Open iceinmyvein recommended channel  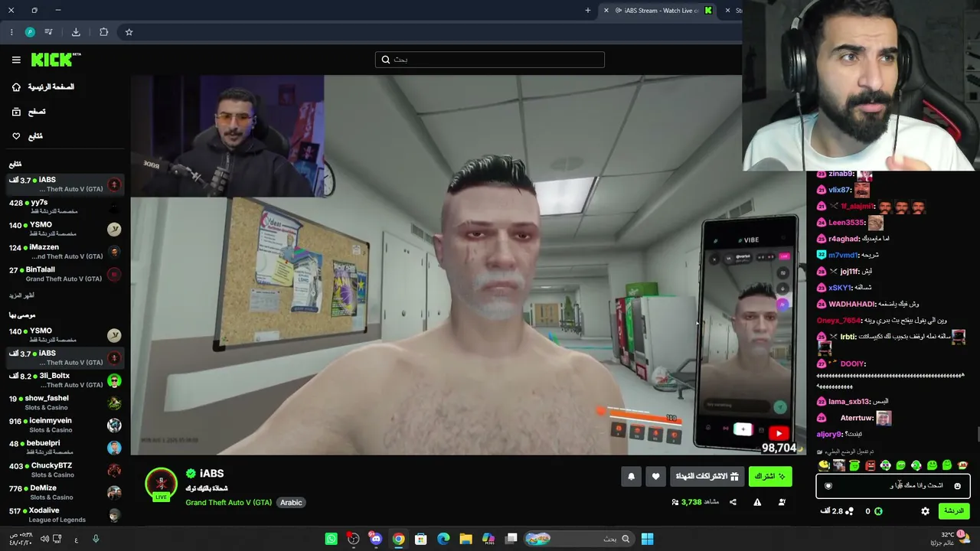65,425
